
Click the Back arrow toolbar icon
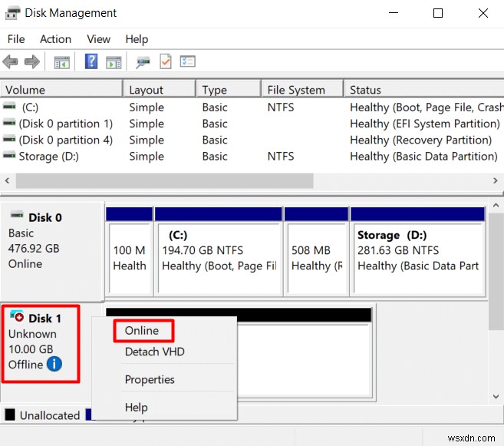click(10, 61)
